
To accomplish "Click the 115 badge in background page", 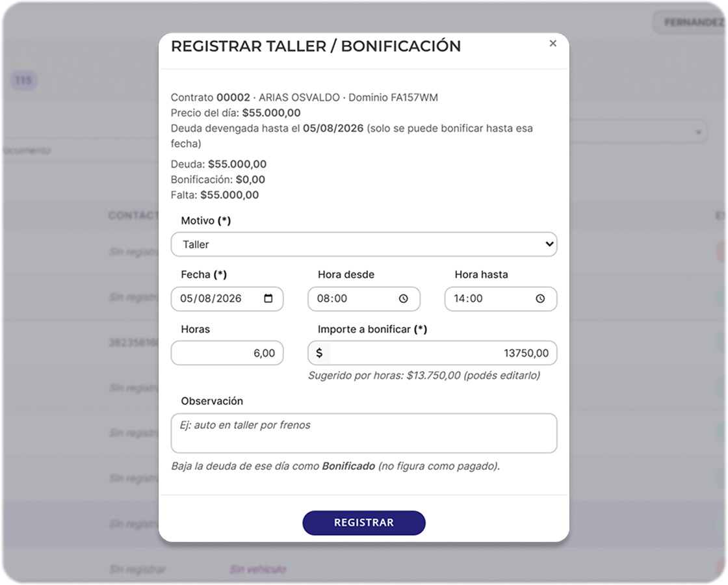I will pos(23,81).
